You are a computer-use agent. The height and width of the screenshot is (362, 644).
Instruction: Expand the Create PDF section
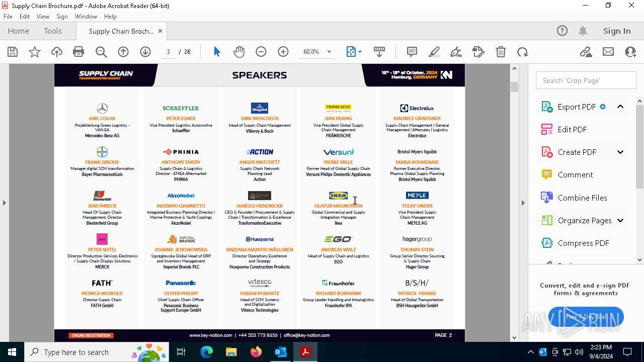tap(620, 152)
